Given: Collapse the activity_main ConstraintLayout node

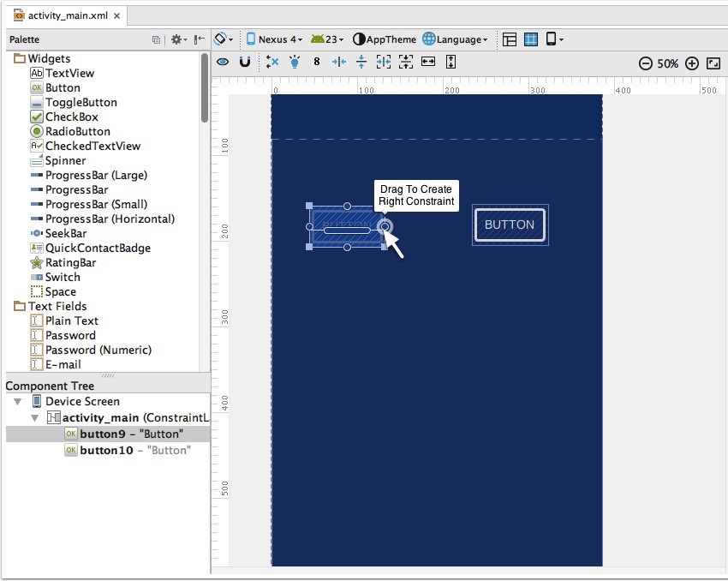Looking at the screenshot, I should pos(34,417).
